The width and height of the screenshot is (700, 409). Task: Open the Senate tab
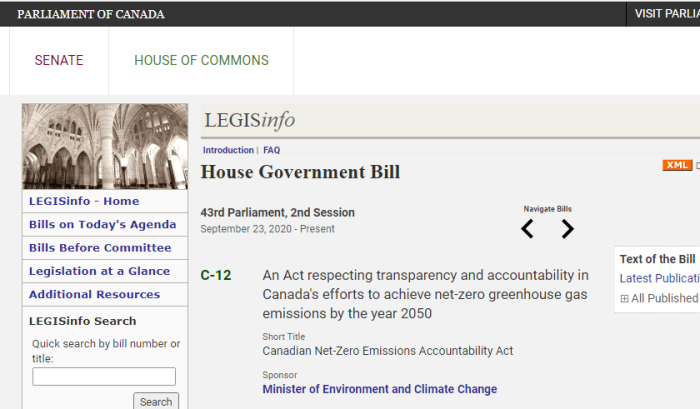[59, 60]
